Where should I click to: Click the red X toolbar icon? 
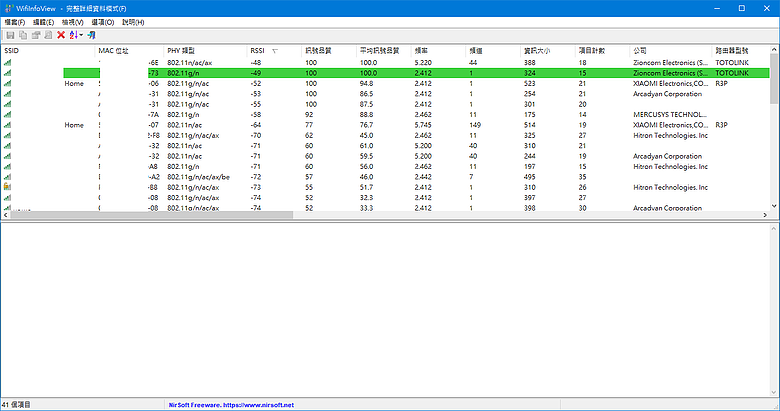coord(61,35)
